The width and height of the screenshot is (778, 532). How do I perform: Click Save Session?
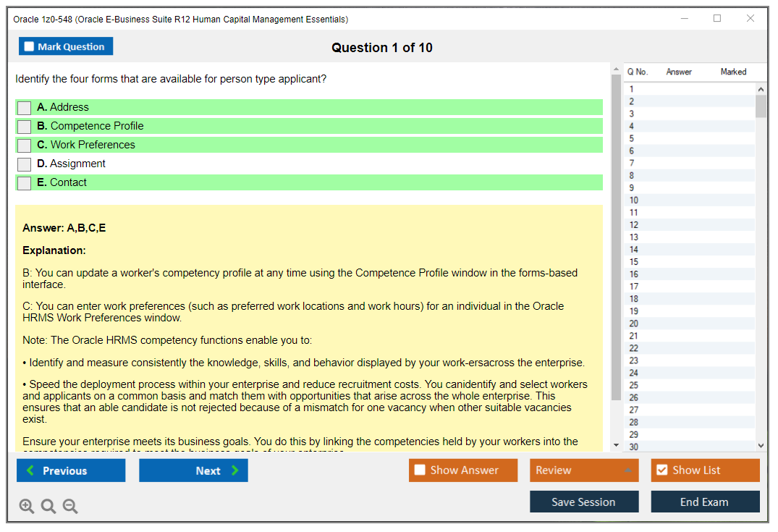[584, 502]
